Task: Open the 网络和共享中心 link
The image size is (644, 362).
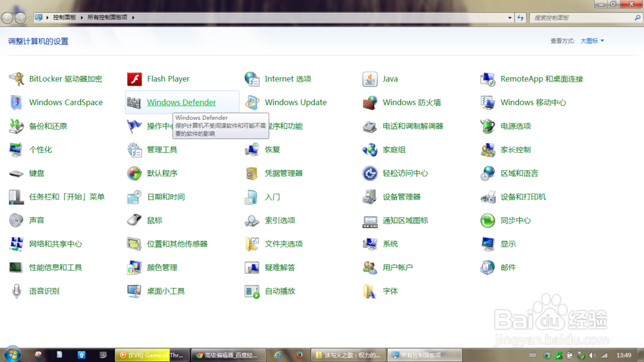Action: pyautogui.click(x=55, y=244)
